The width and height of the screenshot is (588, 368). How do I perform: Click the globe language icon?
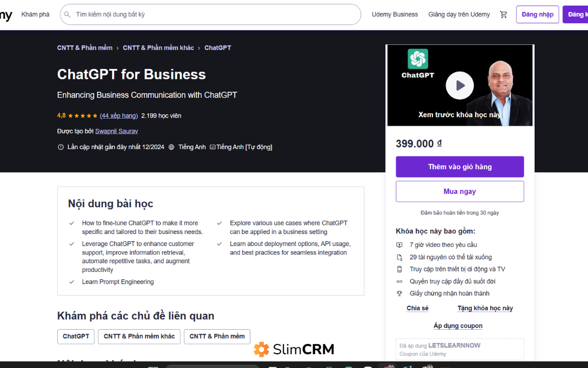pyautogui.click(x=171, y=147)
